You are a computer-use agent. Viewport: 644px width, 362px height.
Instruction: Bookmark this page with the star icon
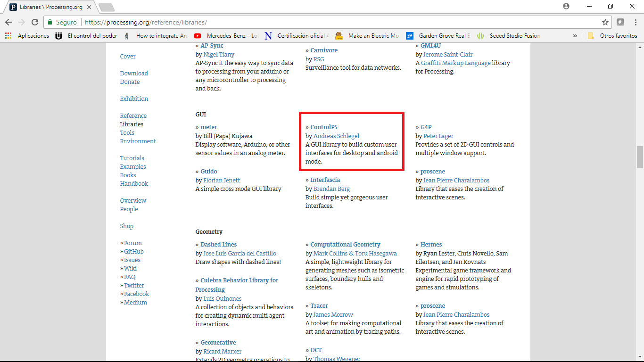(605, 22)
